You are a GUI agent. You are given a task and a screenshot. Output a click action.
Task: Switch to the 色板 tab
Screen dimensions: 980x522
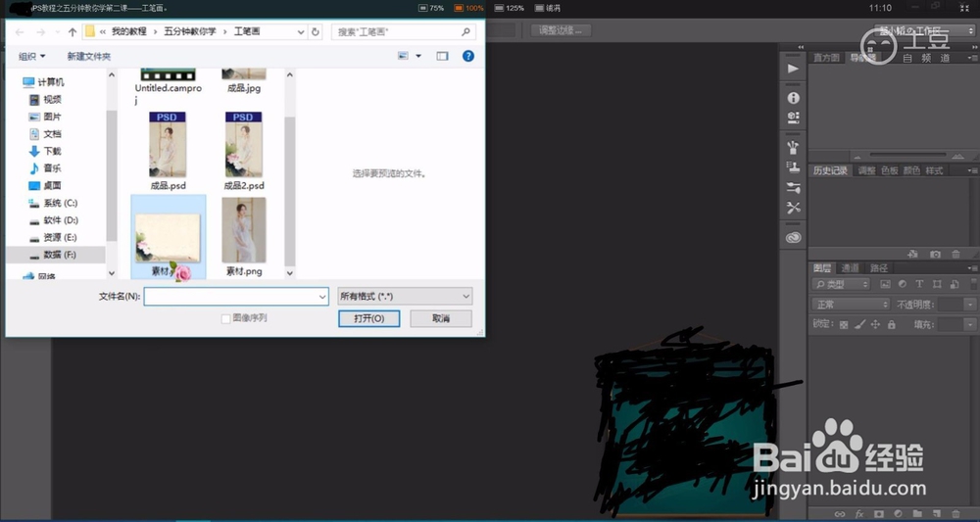tap(890, 170)
